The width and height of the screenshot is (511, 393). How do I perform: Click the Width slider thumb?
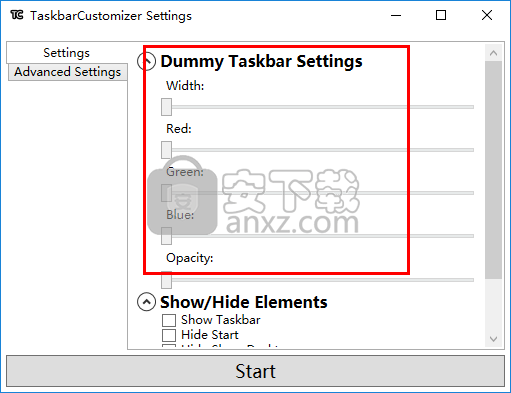point(166,107)
